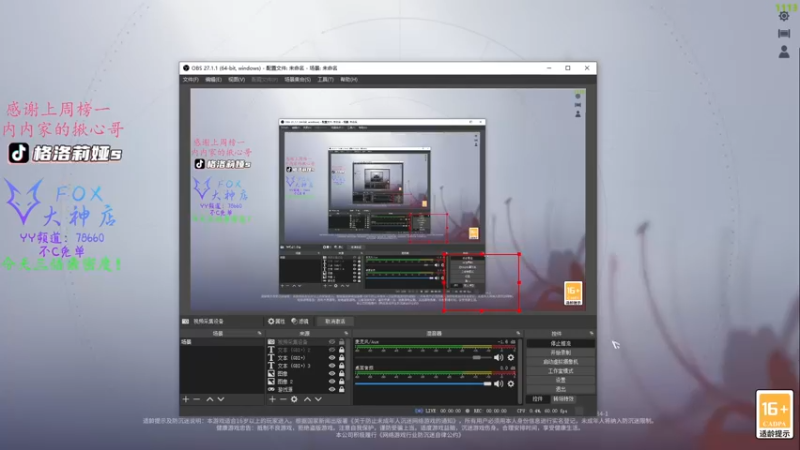Image resolution: width=800 pixels, height=450 pixels.
Task: Add a new scene with plus icon
Action: (x=186, y=399)
